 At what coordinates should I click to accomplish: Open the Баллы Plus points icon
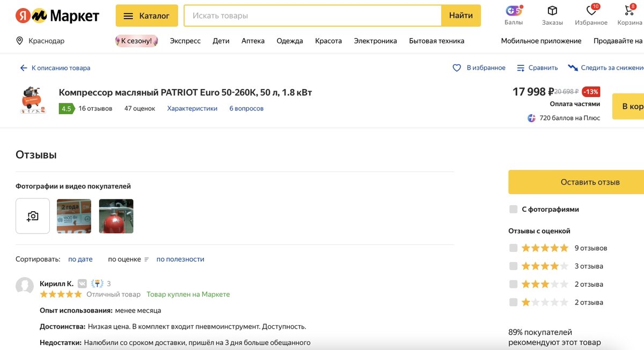point(514,11)
